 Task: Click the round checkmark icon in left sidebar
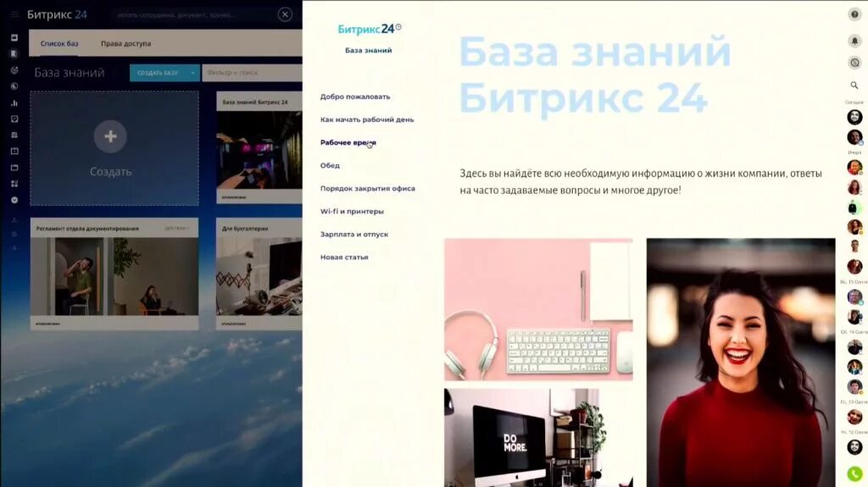click(14, 200)
